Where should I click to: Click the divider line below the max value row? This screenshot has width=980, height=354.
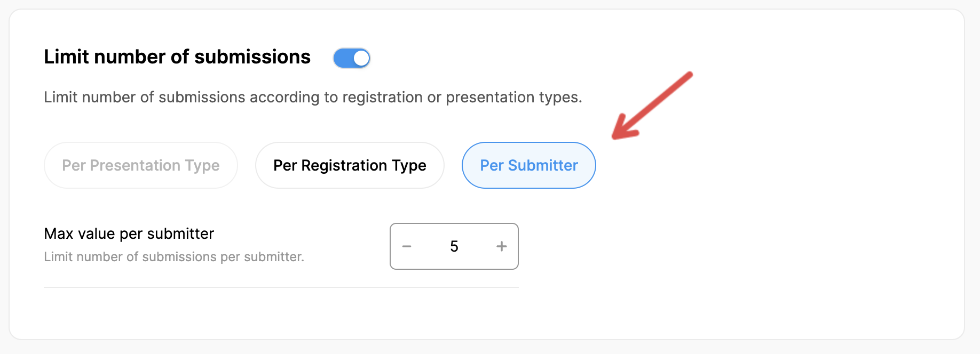[x=281, y=287]
